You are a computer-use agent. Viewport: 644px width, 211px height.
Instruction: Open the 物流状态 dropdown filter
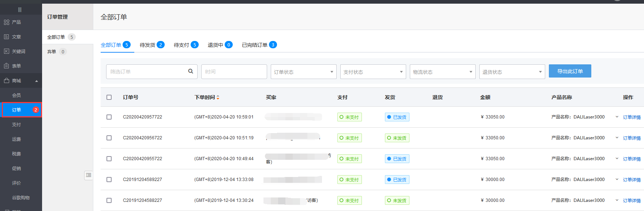(442, 72)
